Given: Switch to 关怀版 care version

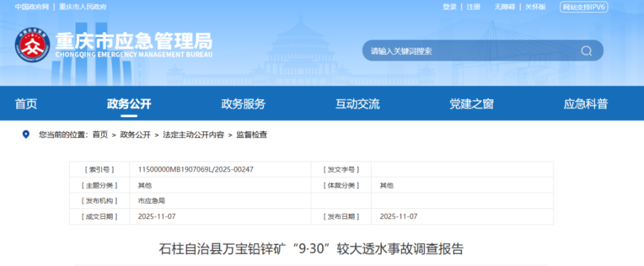Looking at the screenshot, I should (535, 7).
